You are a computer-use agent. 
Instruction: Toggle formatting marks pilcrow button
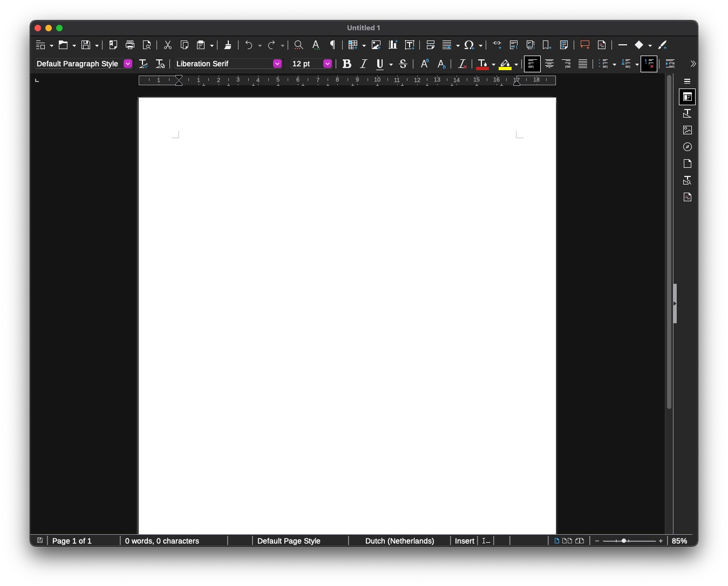pos(332,45)
